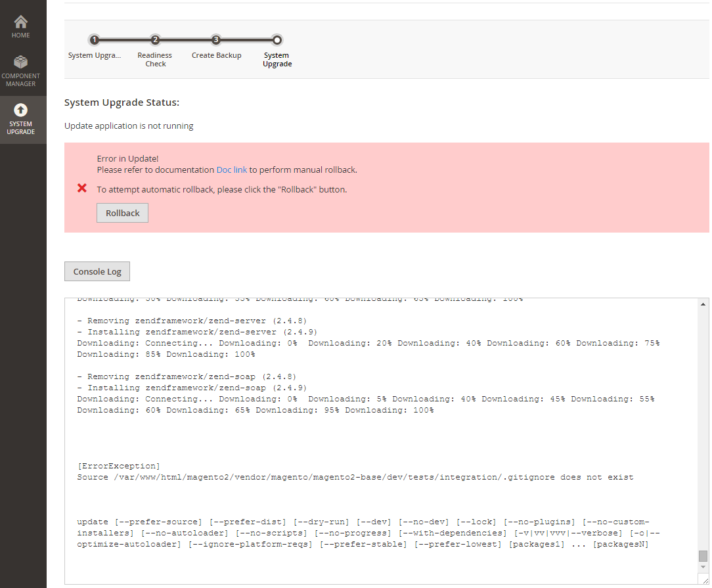Image resolution: width=712 pixels, height=588 pixels.
Task: Click the red X error icon
Action: click(x=81, y=188)
